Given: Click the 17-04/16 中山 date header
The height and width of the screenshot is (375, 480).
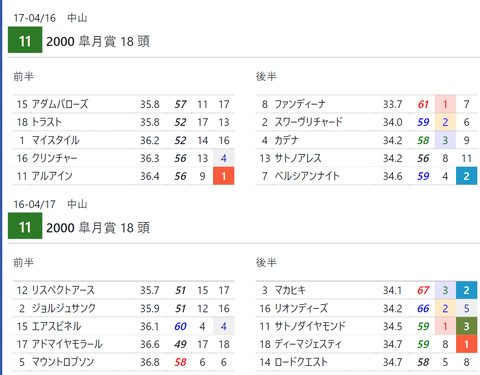Looking at the screenshot, I should (x=50, y=18).
